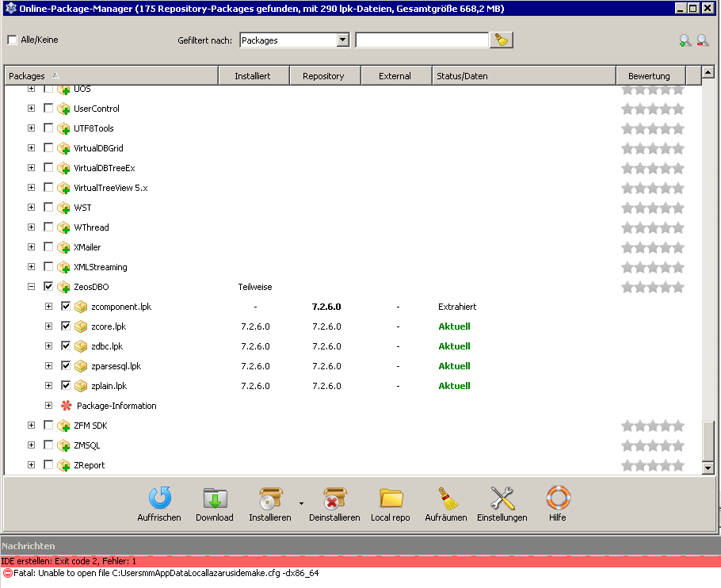Click the Hilfe lifebuoy icon

[558, 498]
